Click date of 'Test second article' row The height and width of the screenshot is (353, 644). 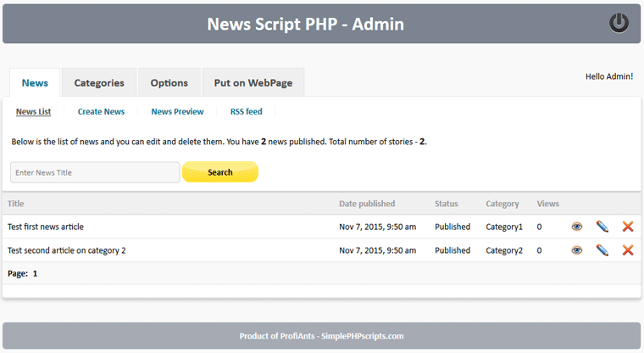(x=377, y=250)
